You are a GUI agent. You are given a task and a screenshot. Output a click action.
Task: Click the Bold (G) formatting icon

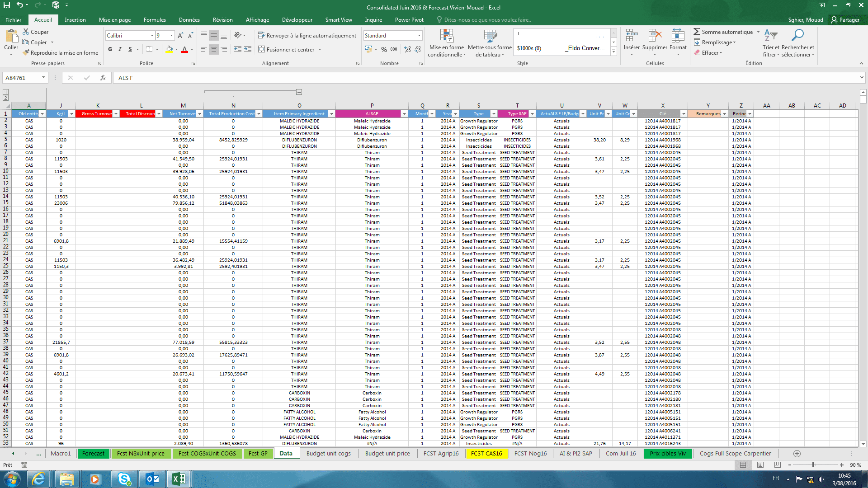point(110,49)
